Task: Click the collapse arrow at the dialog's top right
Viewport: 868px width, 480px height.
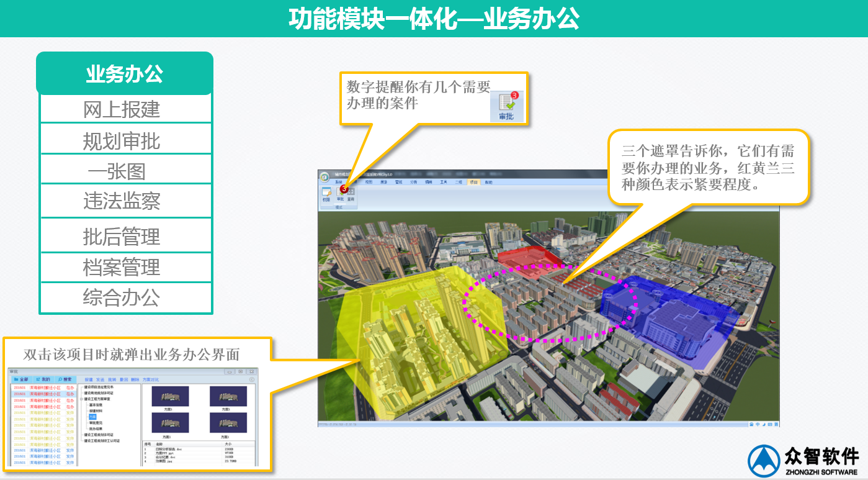Action: 252,379
